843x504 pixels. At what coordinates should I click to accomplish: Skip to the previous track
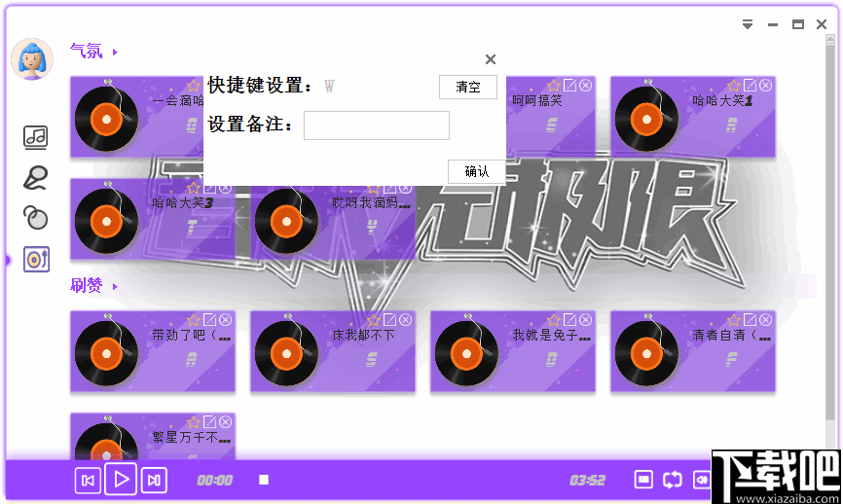(x=88, y=480)
